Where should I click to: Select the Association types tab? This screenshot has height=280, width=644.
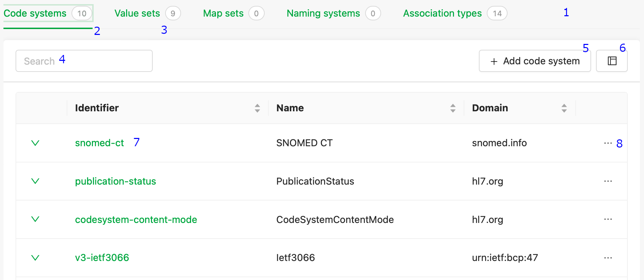pos(455,13)
